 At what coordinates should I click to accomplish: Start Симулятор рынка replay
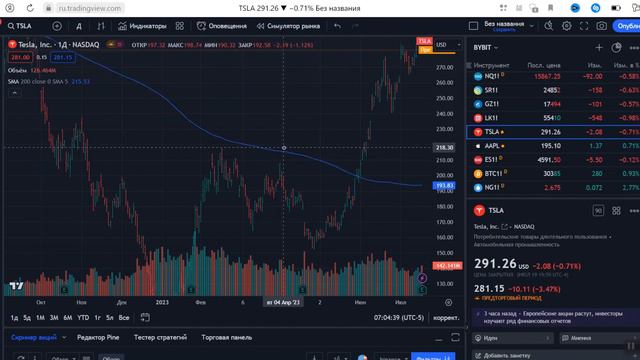point(288,26)
